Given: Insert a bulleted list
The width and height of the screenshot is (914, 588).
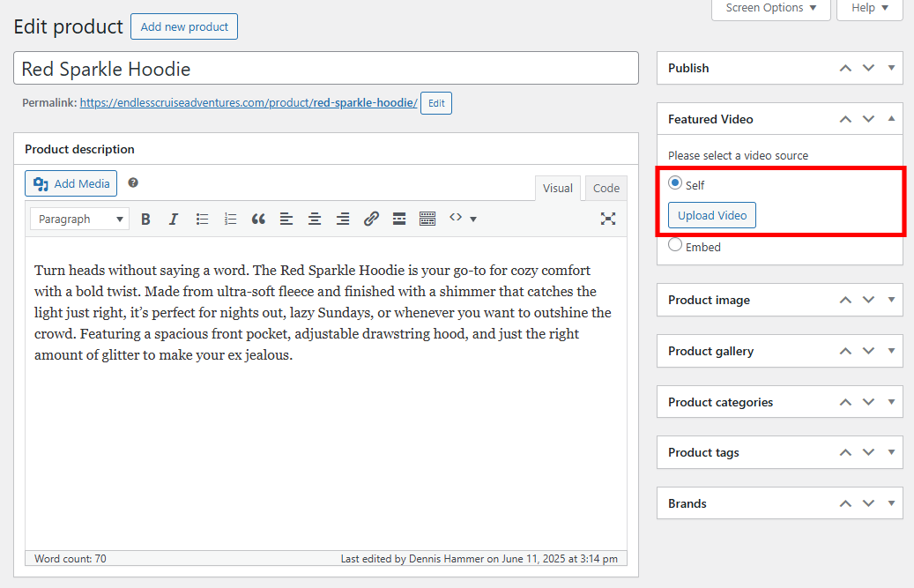Looking at the screenshot, I should 202,218.
